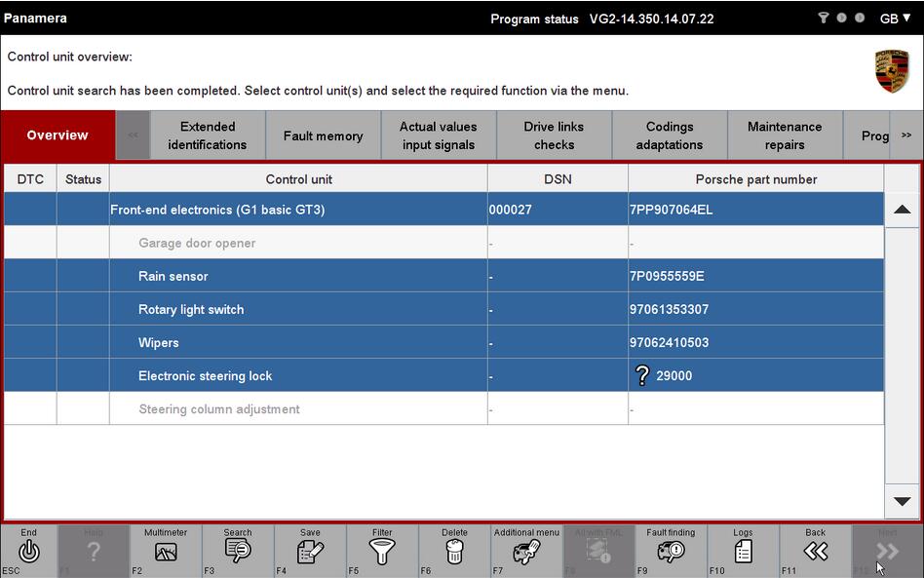Select the Rain sensor row
This screenshot has width=924, height=578.
[x=443, y=276]
